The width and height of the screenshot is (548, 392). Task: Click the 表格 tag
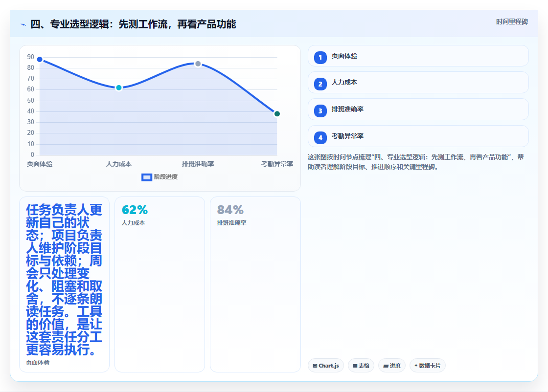361,366
